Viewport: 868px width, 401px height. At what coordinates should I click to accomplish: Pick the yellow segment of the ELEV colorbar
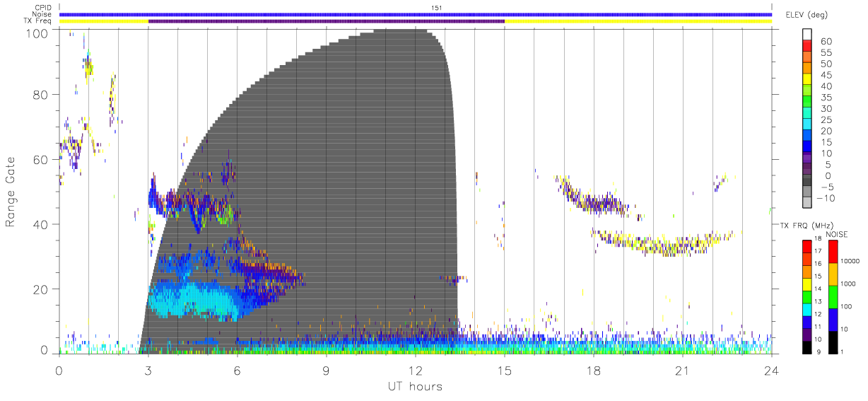(807, 79)
